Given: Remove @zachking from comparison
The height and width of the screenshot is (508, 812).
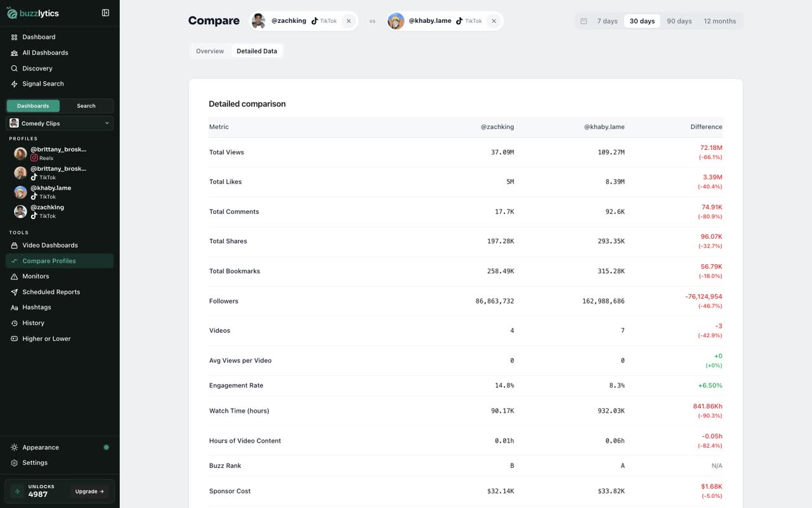Looking at the screenshot, I should [x=348, y=21].
